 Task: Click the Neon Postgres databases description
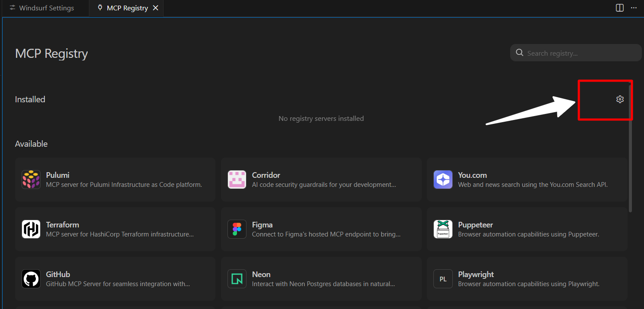pos(324,284)
